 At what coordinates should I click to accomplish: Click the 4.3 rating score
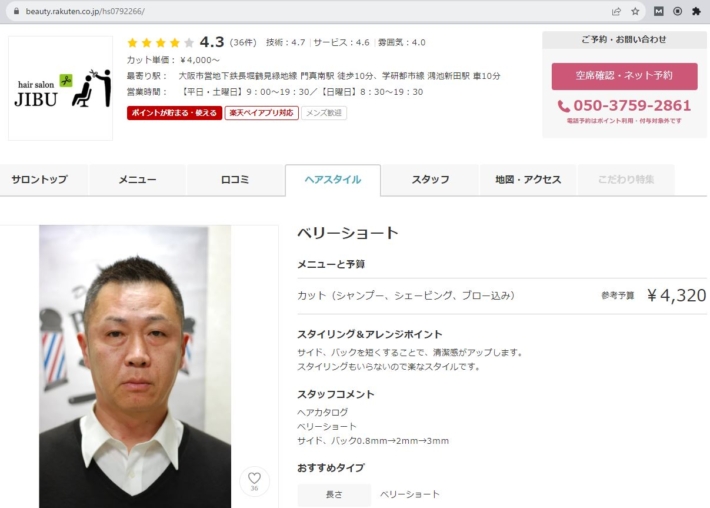[212, 42]
